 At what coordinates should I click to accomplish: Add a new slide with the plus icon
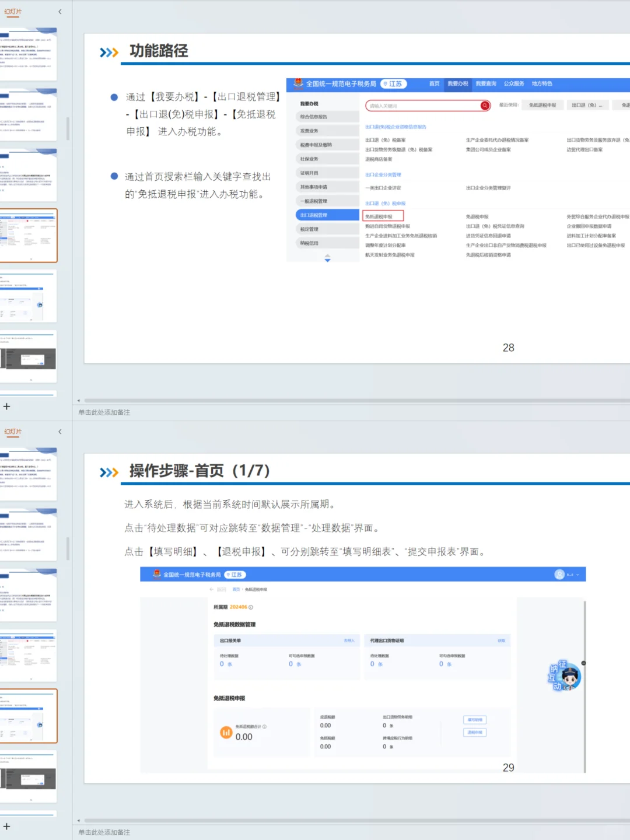click(x=8, y=407)
